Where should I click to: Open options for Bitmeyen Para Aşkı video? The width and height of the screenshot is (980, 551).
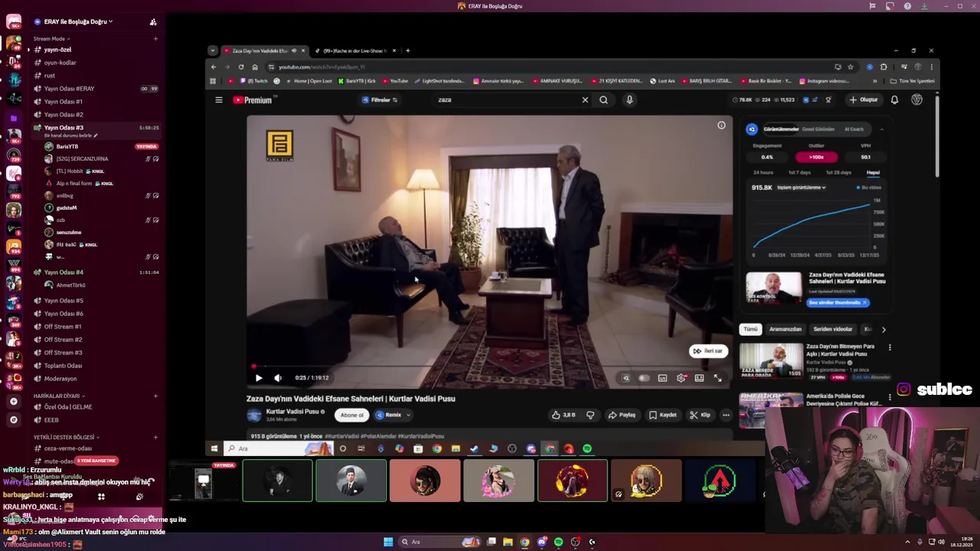(x=890, y=347)
